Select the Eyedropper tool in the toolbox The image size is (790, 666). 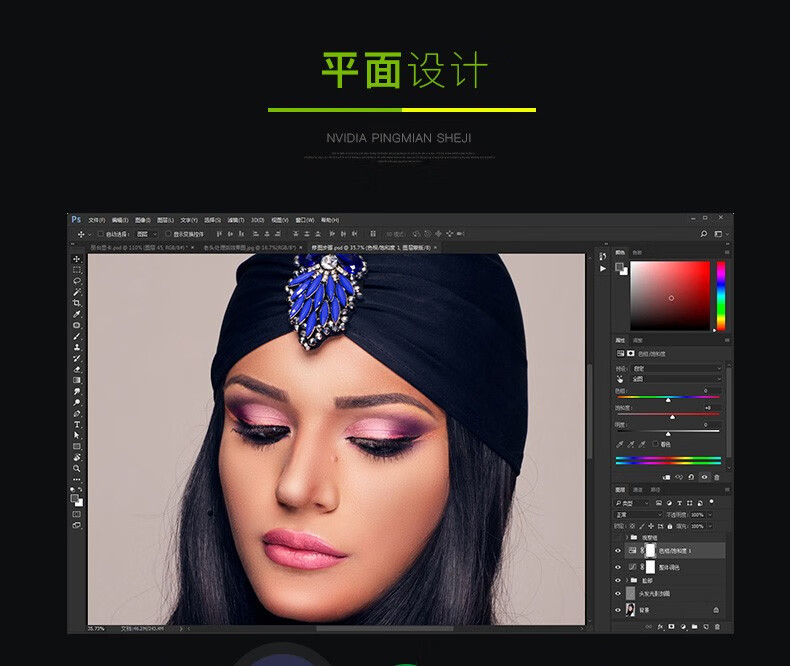pyautogui.click(x=77, y=314)
